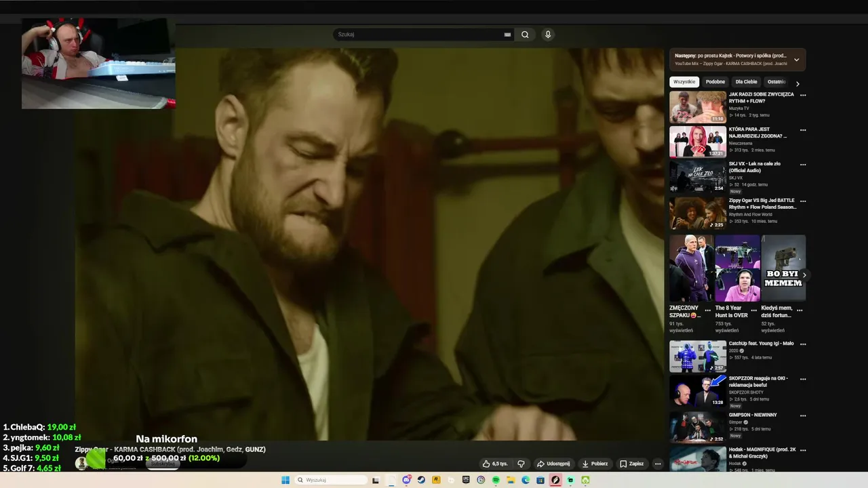
Task: Open options for KTÓRA PARA JEST video
Action: tap(803, 130)
